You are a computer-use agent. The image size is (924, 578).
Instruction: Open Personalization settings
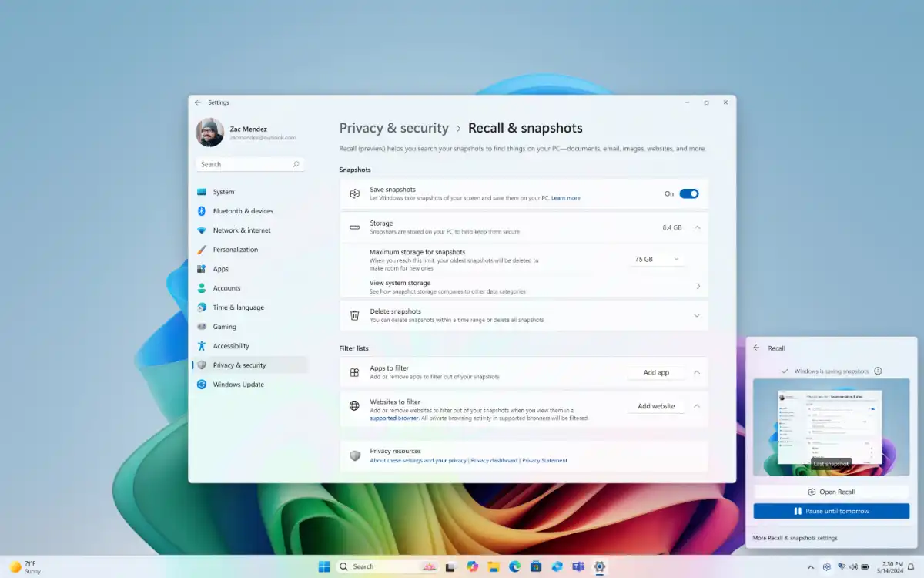pyautogui.click(x=249, y=250)
